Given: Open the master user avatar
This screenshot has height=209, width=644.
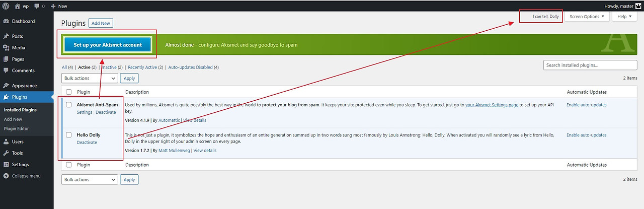Looking at the screenshot, I should pyautogui.click(x=637, y=6).
